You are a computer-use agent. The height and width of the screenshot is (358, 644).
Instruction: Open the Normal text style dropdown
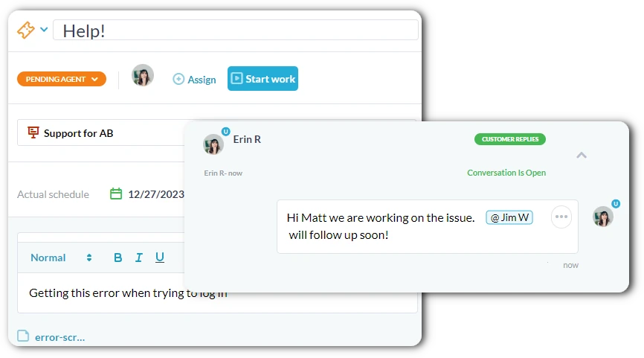[x=61, y=258]
